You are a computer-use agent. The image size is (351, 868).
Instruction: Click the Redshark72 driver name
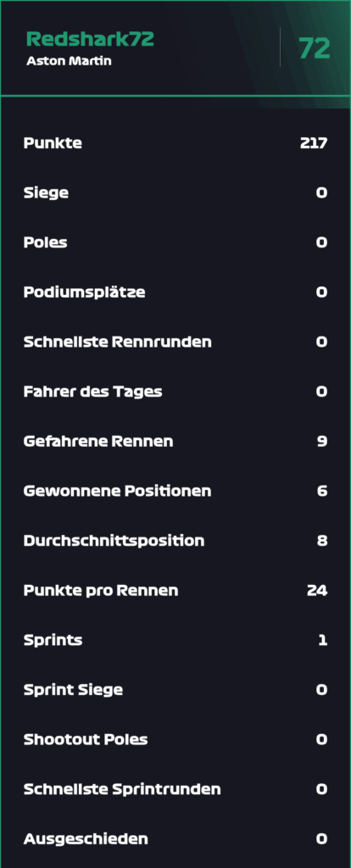(x=90, y=39)
